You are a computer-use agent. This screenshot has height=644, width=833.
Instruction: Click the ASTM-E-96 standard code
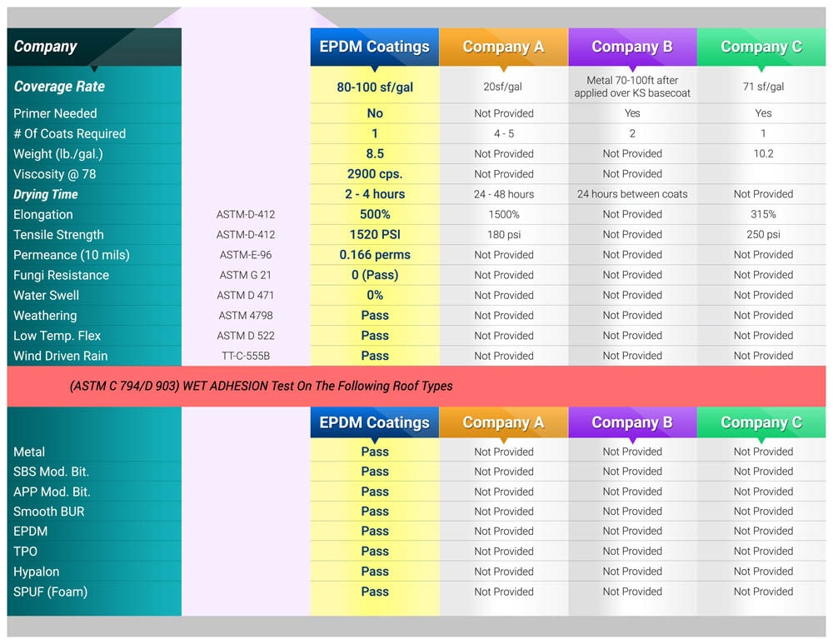pyautogui.click(x=246, y=255)
